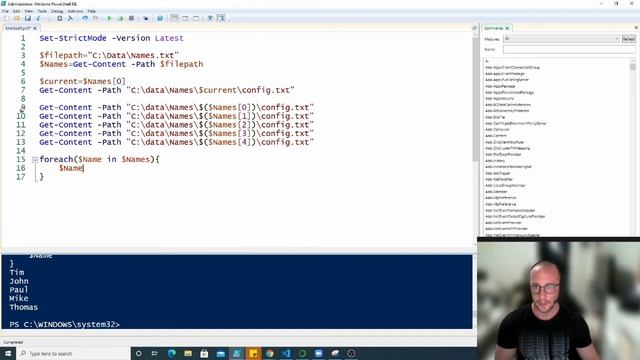640x360 pixels.
Task: Launch Microsoft Edge from taskbar
Action: pos(171,353)
